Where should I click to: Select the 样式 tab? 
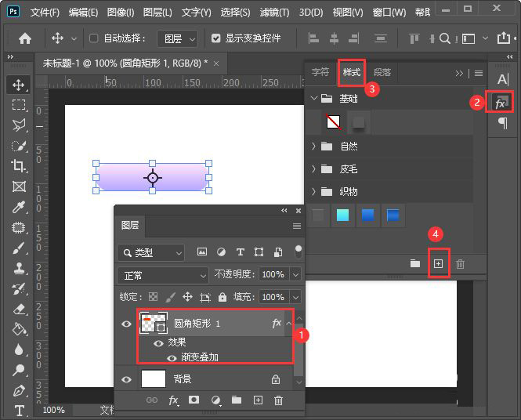[x=352, y=72]
